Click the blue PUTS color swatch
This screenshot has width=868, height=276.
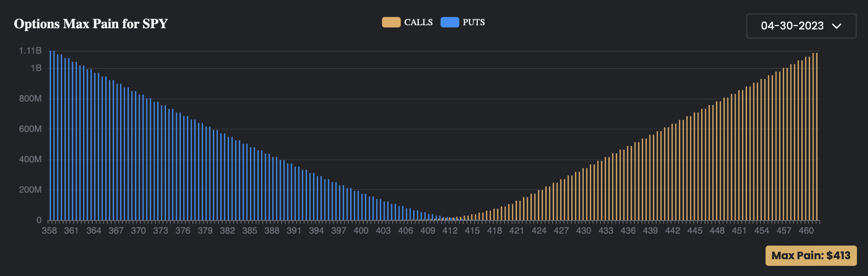(x=450, y=22)
